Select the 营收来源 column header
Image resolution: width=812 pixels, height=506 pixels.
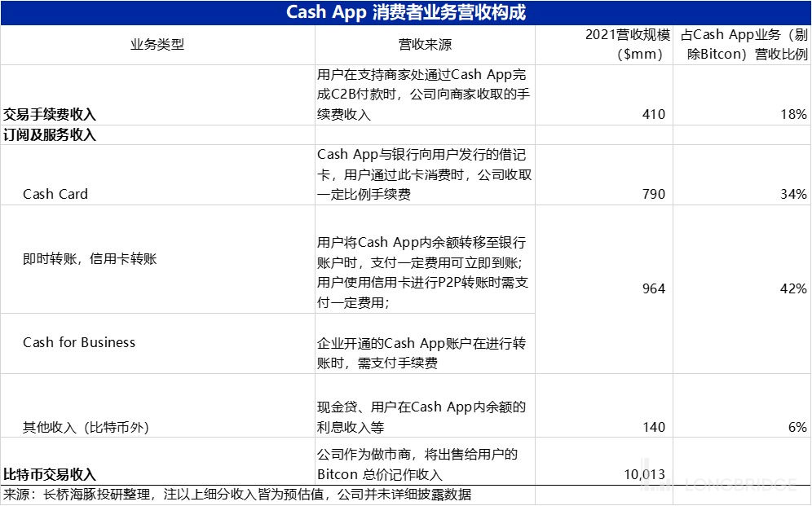pyautogui.click(x=425, y=45)
